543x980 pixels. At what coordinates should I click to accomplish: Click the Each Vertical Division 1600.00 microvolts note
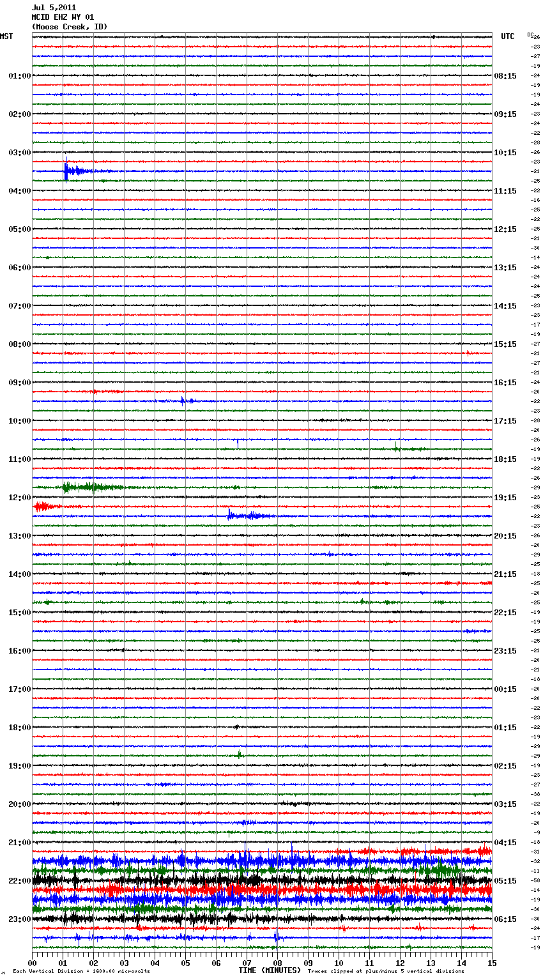[81, 971]
